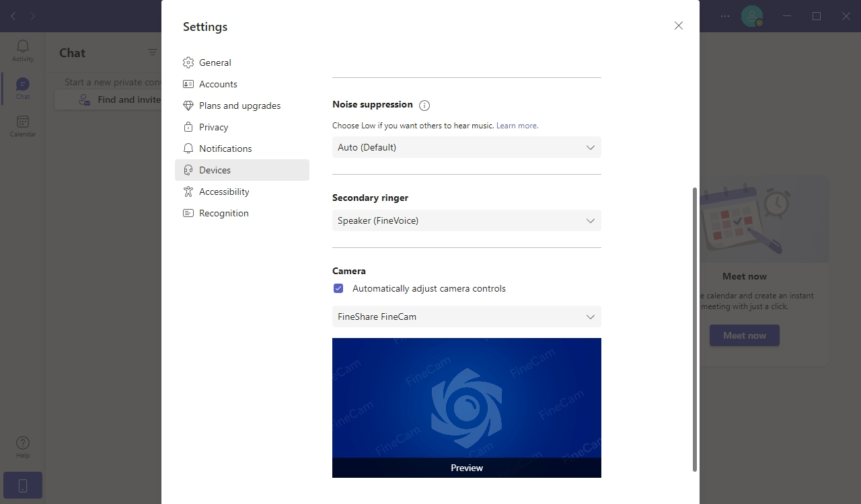Open Privacy settings

(242, 127)
